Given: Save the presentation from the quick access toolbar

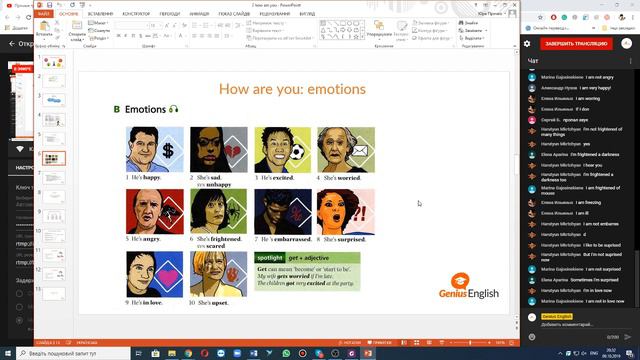Looking at the screenshot, I should pos(49,5).
